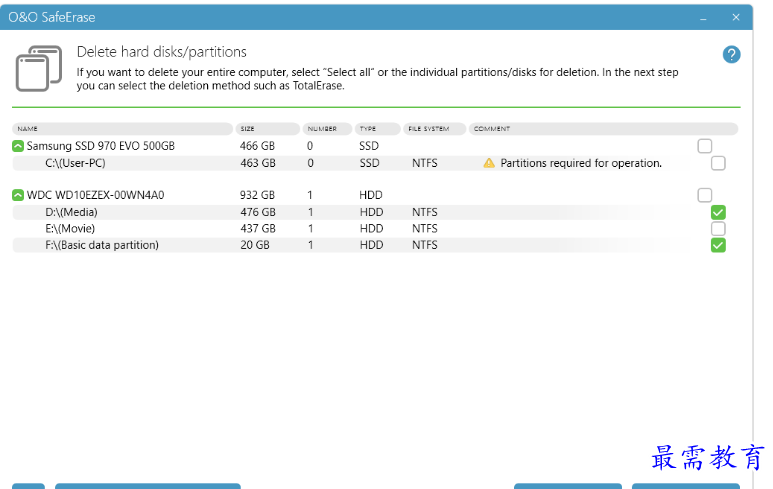Sort by the NAME column header
The image size is (773, 489).
122,129
